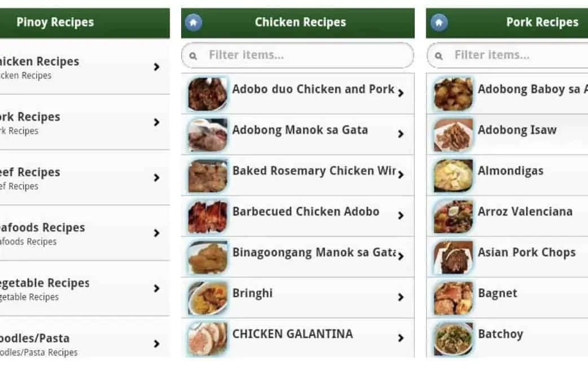Focus the Chicken Recipes filter items field
This screenshot has height=369, width=588.
coord(305,55)
